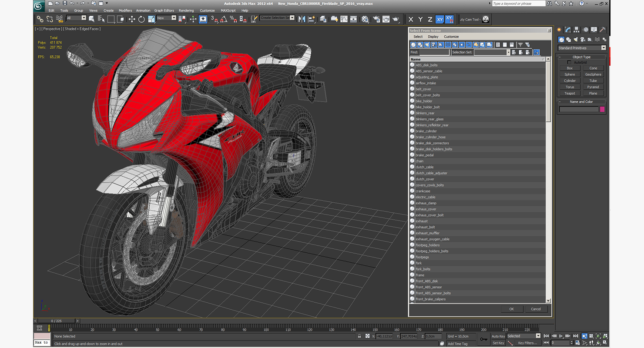Viewport: 644px width, 348px height.
Task: Click the Mirror tool icon
Action: (302, 19)
